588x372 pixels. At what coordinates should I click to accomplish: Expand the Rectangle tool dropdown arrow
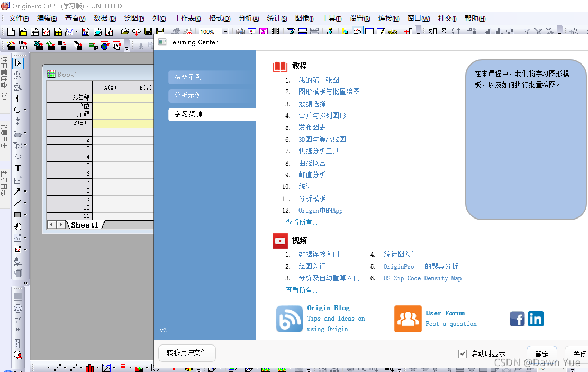click(x=25, y=214)
